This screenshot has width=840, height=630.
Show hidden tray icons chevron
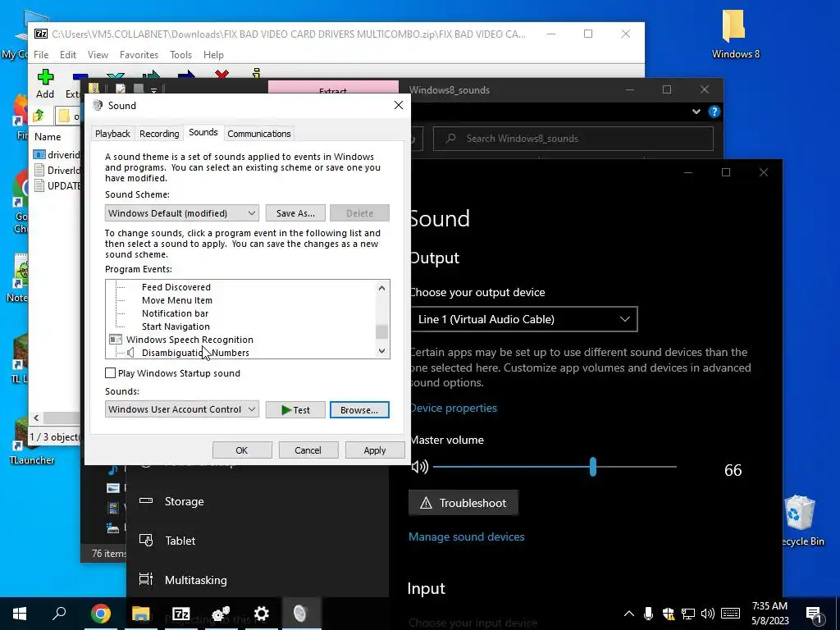tap(629, 614)
